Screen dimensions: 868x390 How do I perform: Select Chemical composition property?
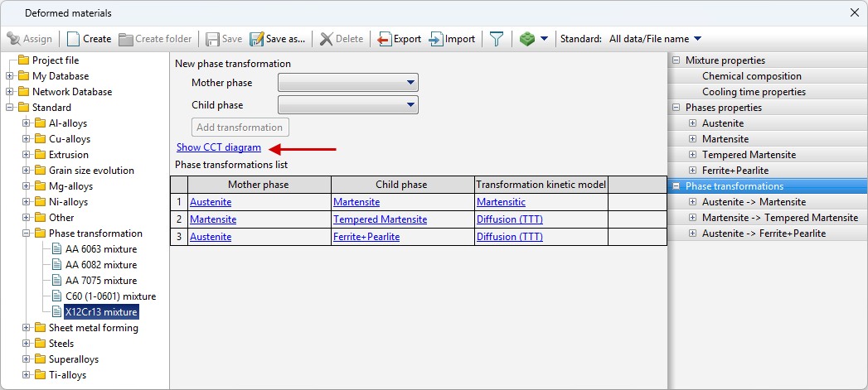pyautogui.click(x=752, y=76)
